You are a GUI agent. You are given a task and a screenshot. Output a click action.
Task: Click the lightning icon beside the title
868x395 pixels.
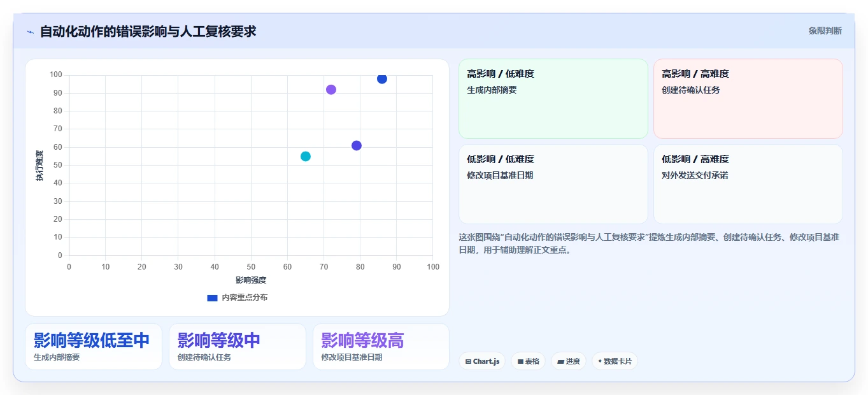click(x=30, y=31)
